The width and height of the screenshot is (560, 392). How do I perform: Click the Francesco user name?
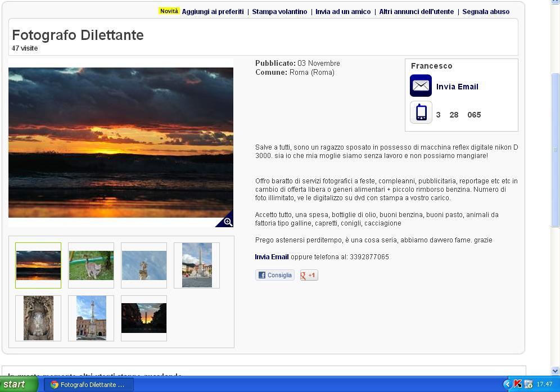pyautogui.click(x=431, y=66)
